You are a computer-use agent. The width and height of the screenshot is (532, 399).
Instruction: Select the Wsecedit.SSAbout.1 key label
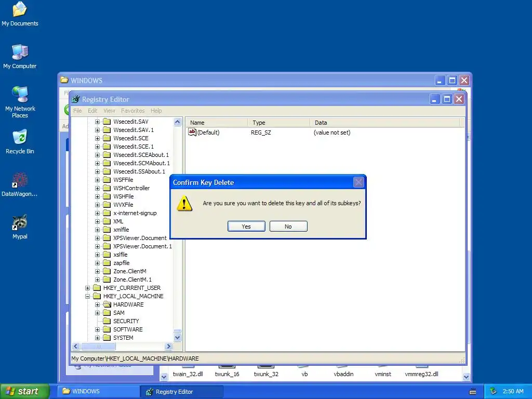[x=139, y=171]
